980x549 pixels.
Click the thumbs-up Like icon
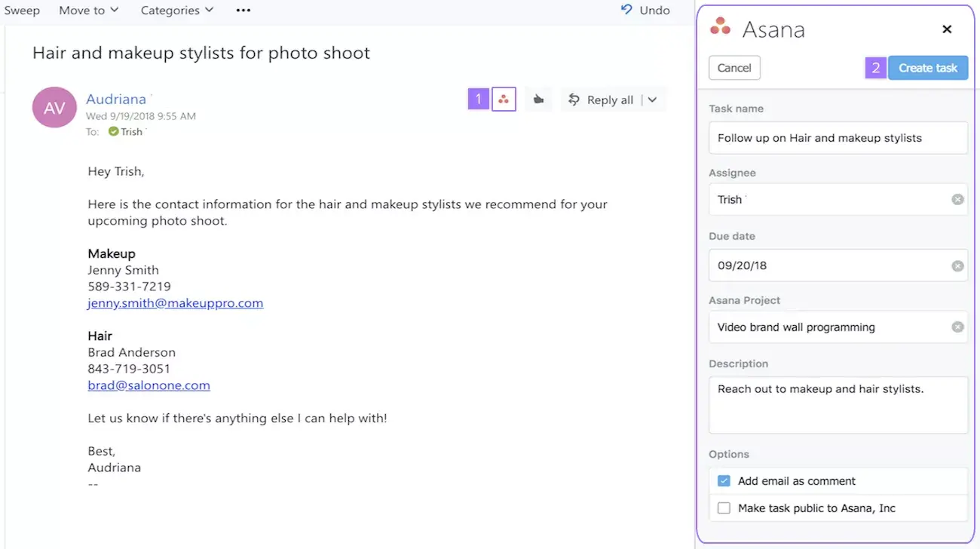pyautogui.click(x=538, y=99)
